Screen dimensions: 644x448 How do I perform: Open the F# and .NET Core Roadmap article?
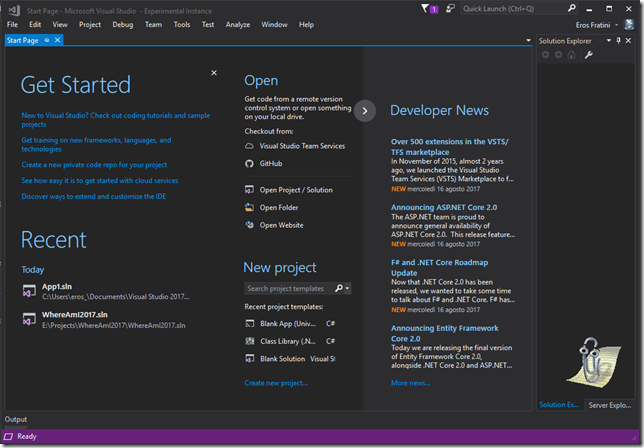(439, 268)
